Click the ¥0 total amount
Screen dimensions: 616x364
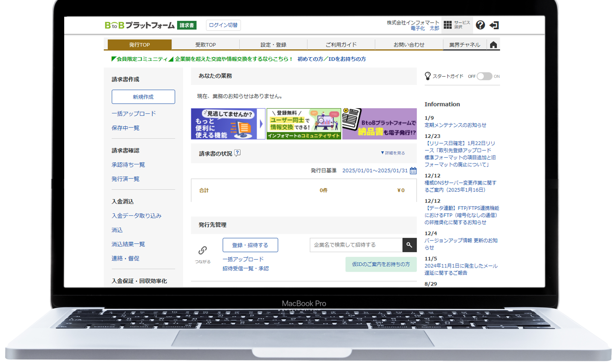pyautogui.click(x=401, y=190)
